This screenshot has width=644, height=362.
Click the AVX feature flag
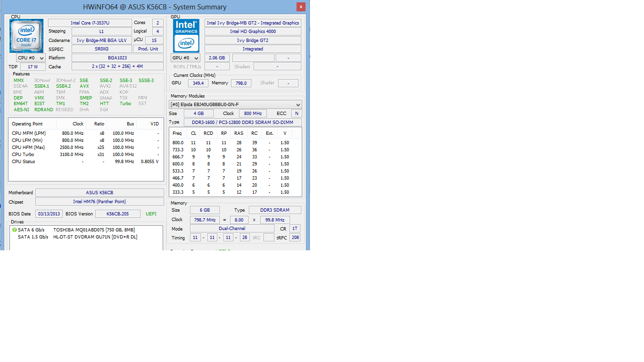84,86
